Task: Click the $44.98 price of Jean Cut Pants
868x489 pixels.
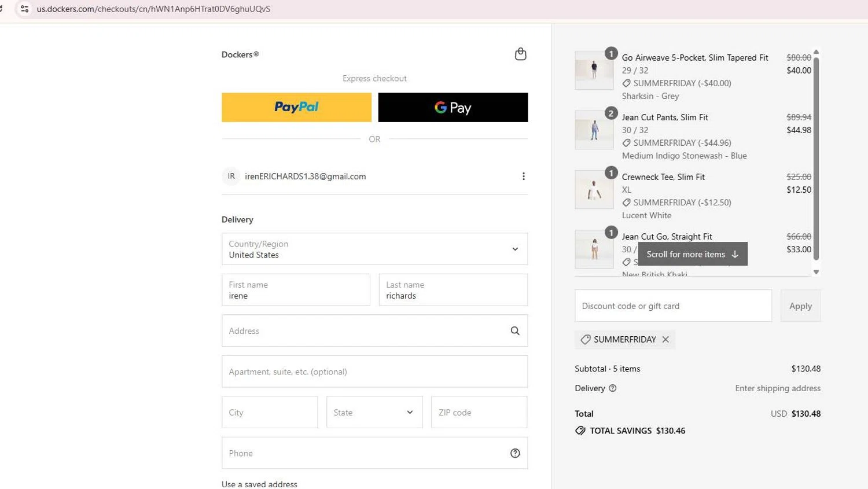Action: pos(799,130)
